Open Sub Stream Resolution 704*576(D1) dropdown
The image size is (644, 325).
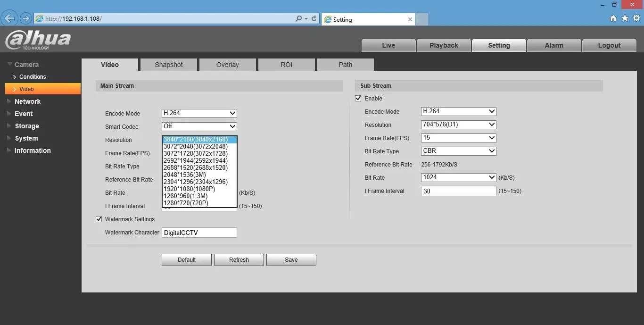tap(459, 125)
